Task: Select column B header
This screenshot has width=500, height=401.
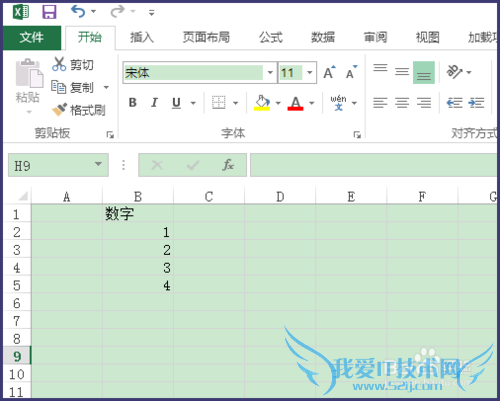Action: tap(138, 197)
